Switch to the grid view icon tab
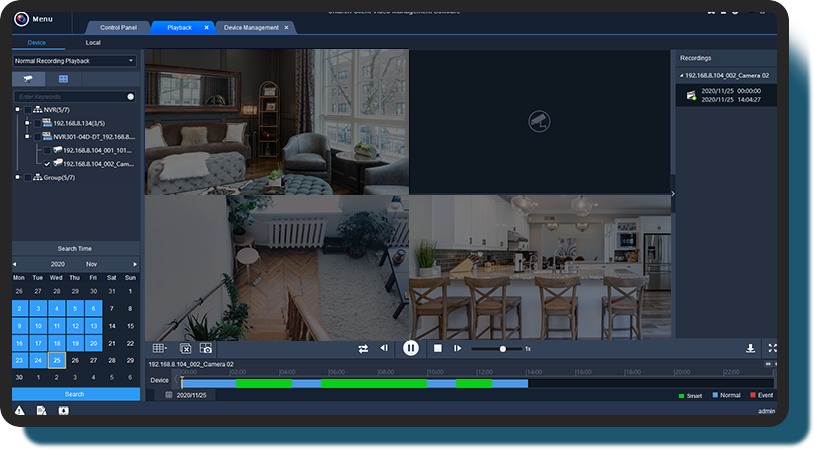 (x=63, y=78)
